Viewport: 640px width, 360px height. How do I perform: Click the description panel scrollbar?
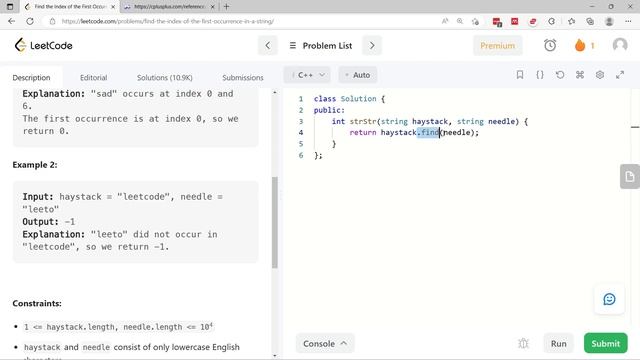pyautogui.click(x=275, y=222)
